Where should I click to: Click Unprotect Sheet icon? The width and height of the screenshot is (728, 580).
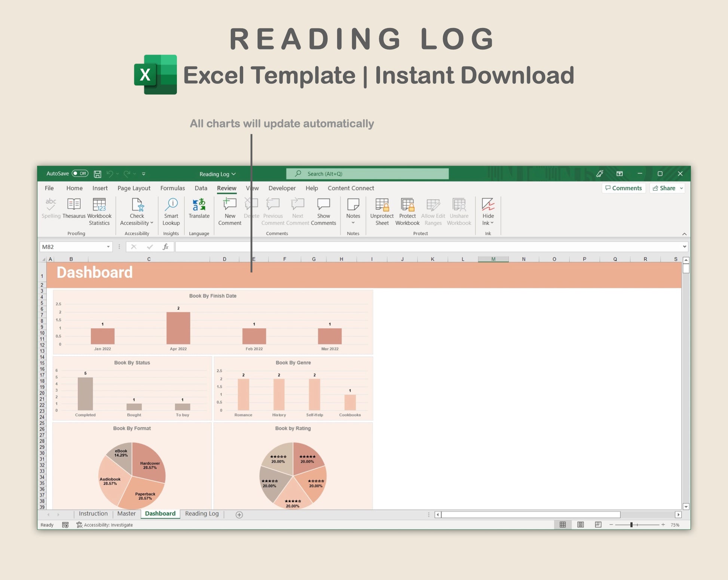pyautogui.click(x=382, y=205)
